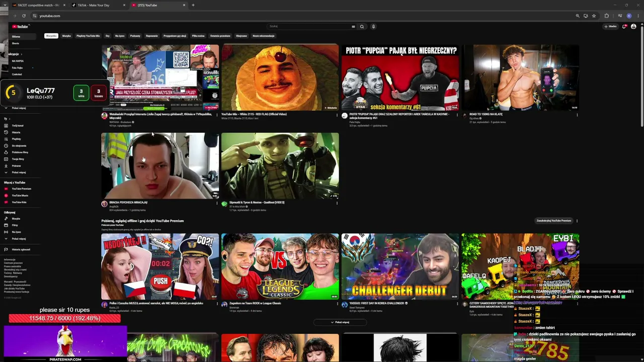The height and width of the screenshot is (362, 644).
Task: Click the Chrome media controls icon
Action: point(619,16)
